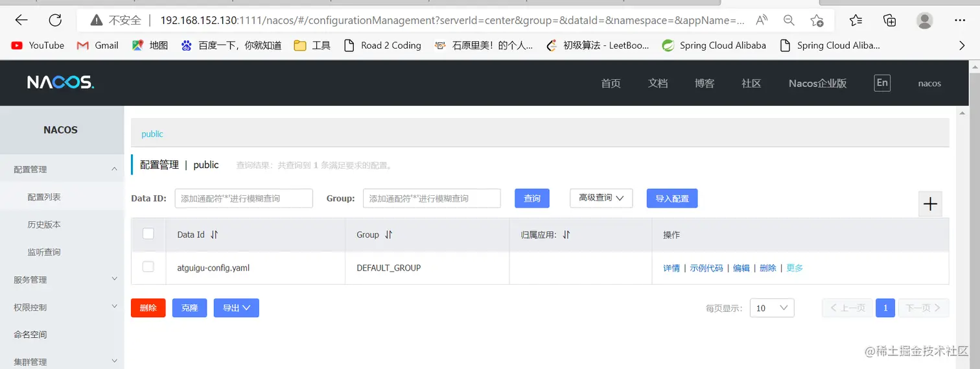Click 编辑 for atguigu-config.yaml

pos(741,268)
